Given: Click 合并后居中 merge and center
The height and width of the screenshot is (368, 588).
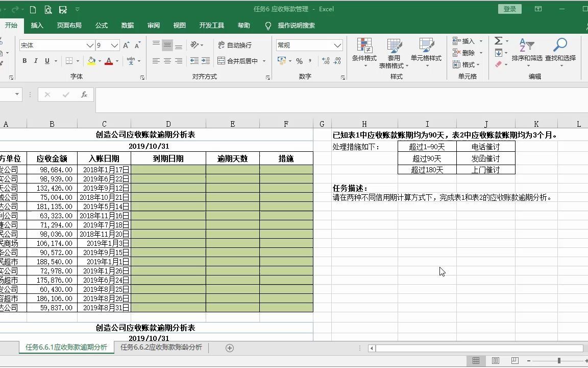Looking at the screenshot, I should pos(238,61).
